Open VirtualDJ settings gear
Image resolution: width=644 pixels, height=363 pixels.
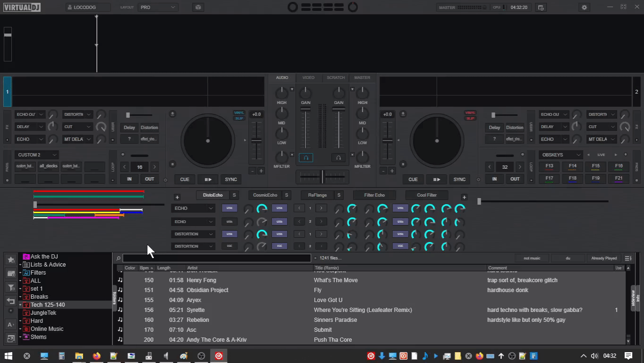pyautogui.click(x=585, y=8)
